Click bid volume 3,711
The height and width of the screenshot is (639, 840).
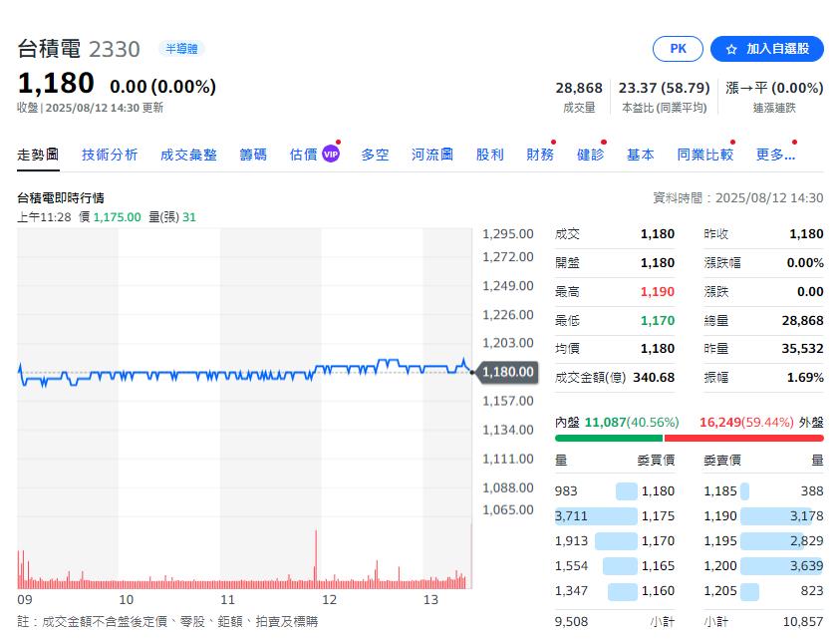tap(571, 515)
